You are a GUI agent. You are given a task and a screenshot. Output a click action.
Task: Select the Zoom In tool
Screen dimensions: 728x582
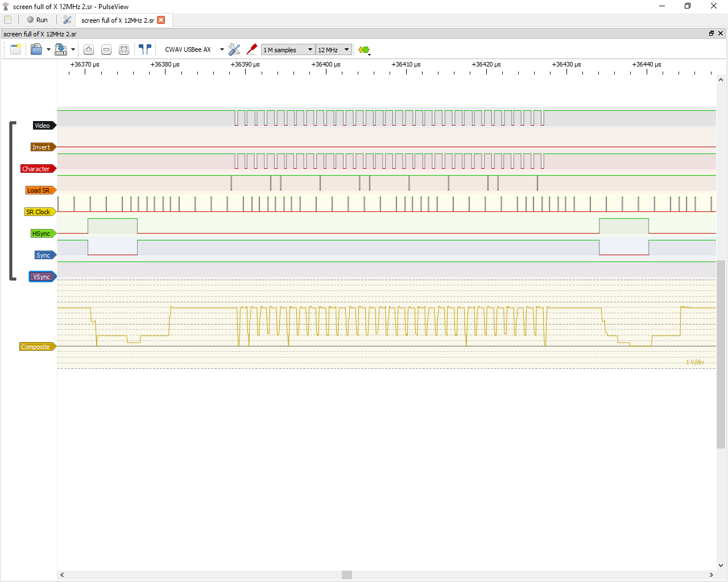pos(89,49)
